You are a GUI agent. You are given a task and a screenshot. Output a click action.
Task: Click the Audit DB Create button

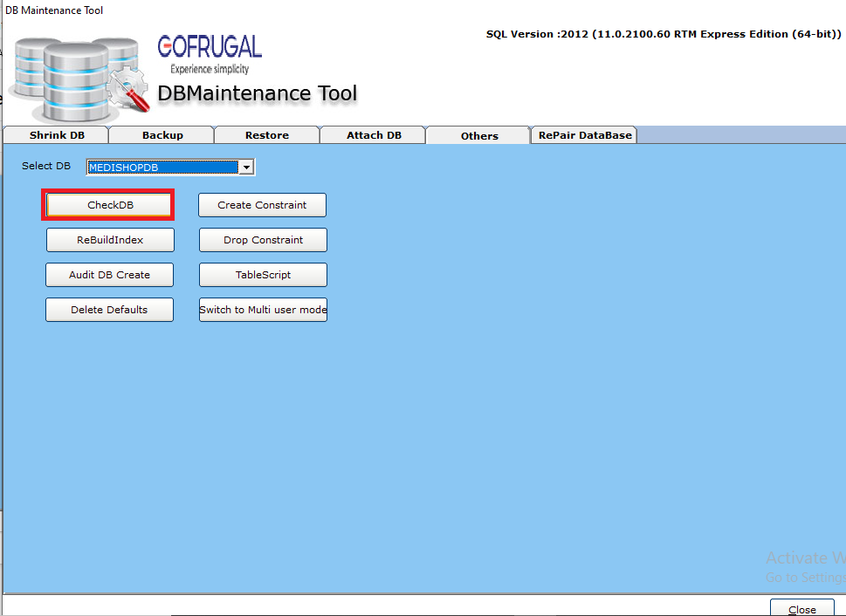click(x=109, y=275)
